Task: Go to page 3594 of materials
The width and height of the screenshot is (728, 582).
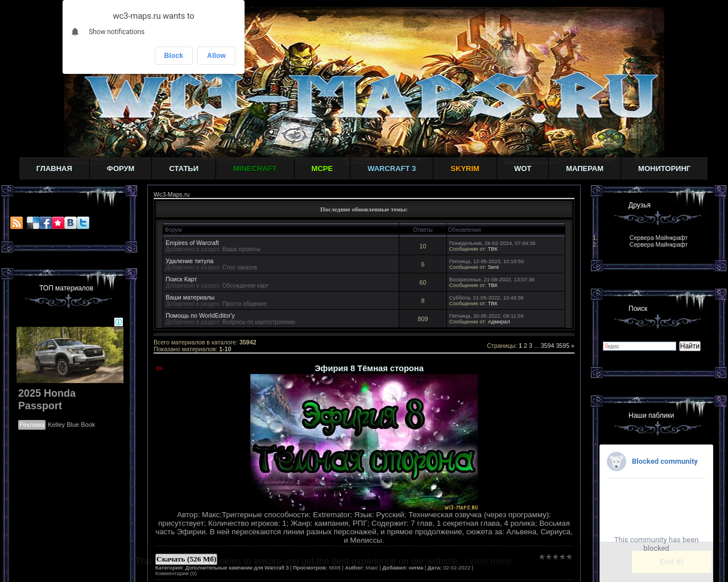Action: 547,346
